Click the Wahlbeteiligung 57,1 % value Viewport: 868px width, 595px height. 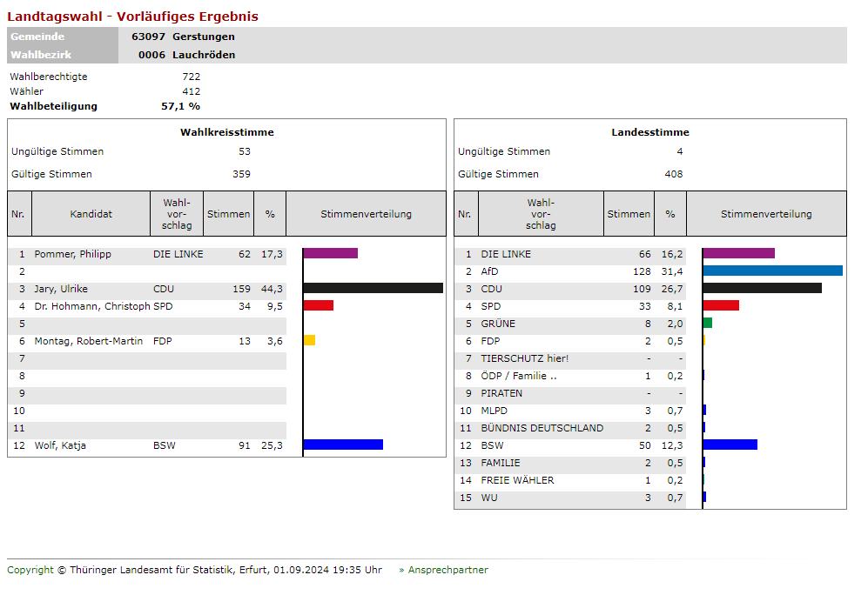pos(180,106)
